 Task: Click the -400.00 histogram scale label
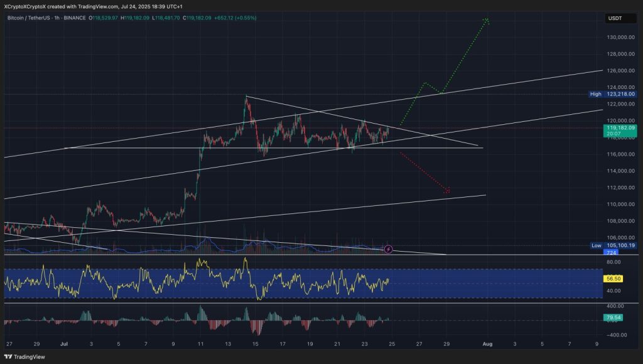click(x=616, y=335)
